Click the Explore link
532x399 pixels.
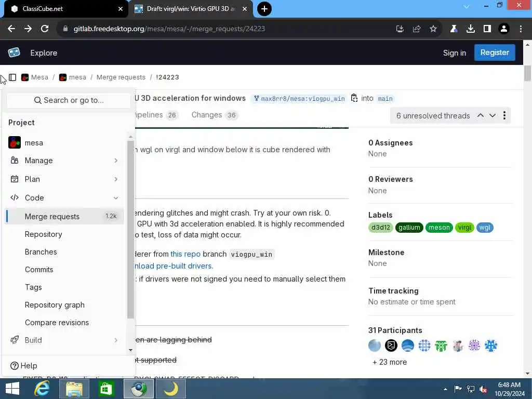(44, 53)
